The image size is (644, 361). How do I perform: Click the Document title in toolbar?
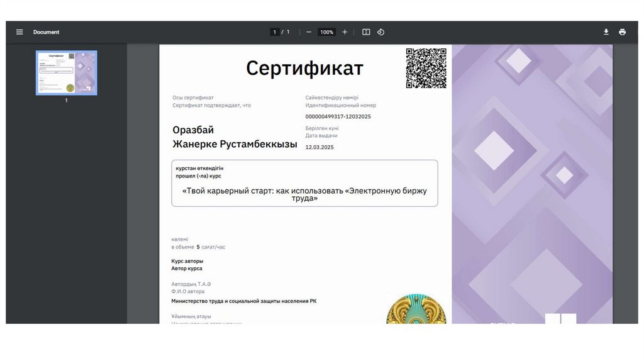(x=46, y=32)
